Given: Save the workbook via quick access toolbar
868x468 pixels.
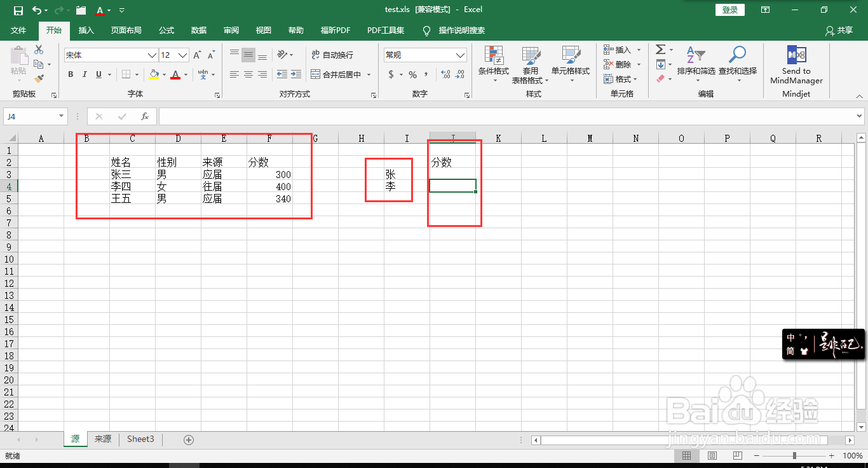Looking at the screenshot, I should (18, 10).
